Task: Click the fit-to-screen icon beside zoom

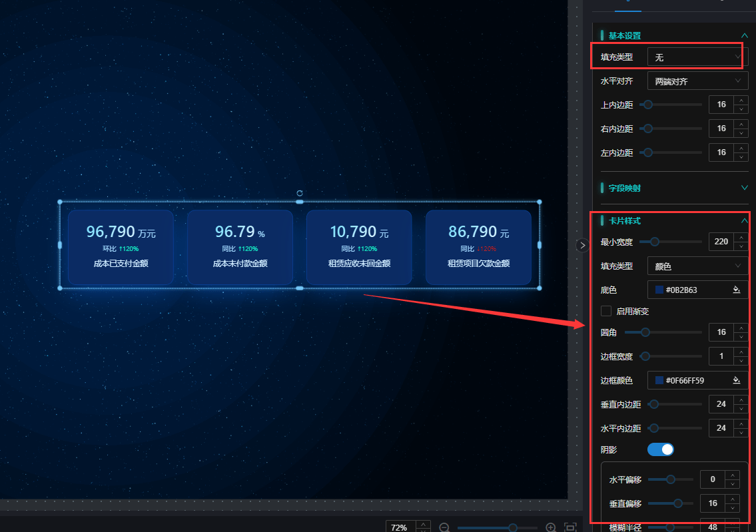Action: pyautogui.click(x=570, y=527)
